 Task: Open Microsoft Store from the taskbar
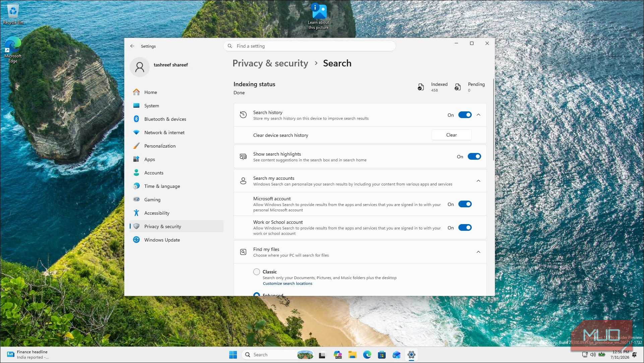382,355
